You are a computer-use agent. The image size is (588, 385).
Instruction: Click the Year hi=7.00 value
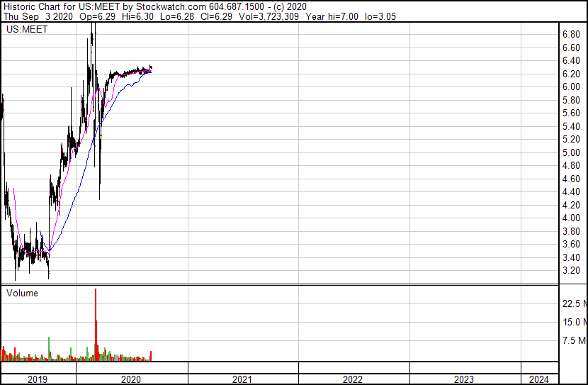coord(332,16)
